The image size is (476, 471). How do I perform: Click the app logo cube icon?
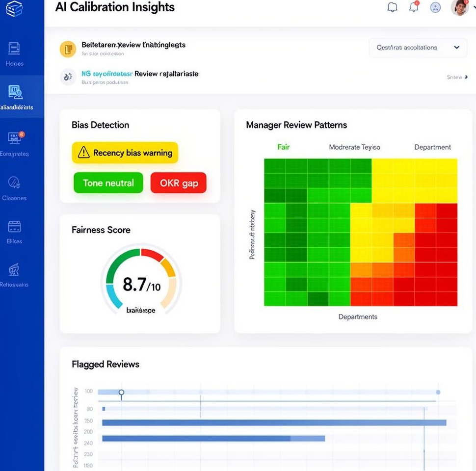(x=15, y=9)
